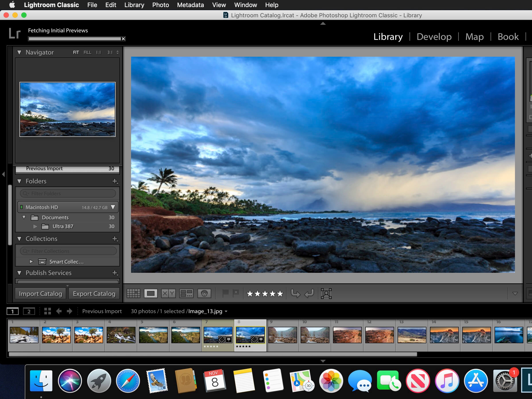Open Image_13.jpg source path dropdown

coord(226,312)
